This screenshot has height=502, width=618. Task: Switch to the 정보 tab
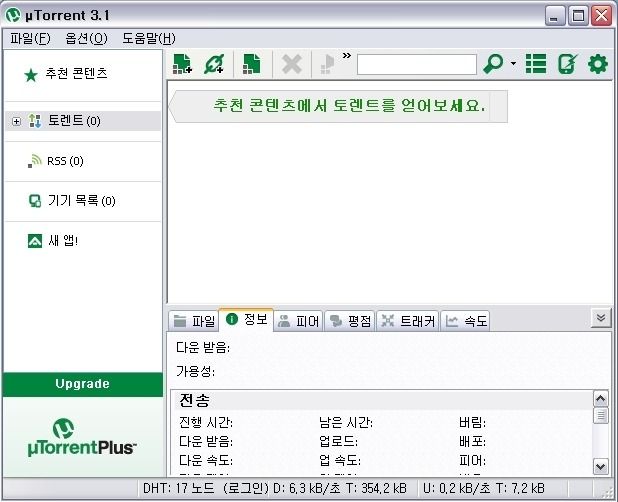[246, 319]
